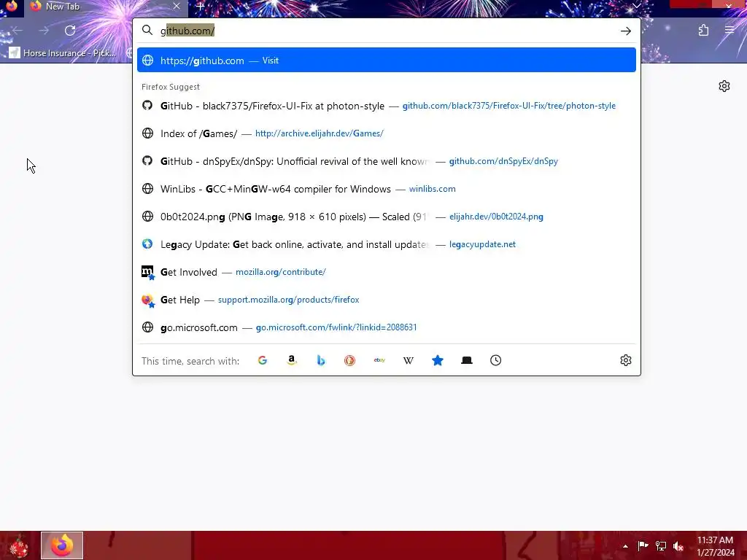Open the Firefox hamburger application menu

coord(729,31)
